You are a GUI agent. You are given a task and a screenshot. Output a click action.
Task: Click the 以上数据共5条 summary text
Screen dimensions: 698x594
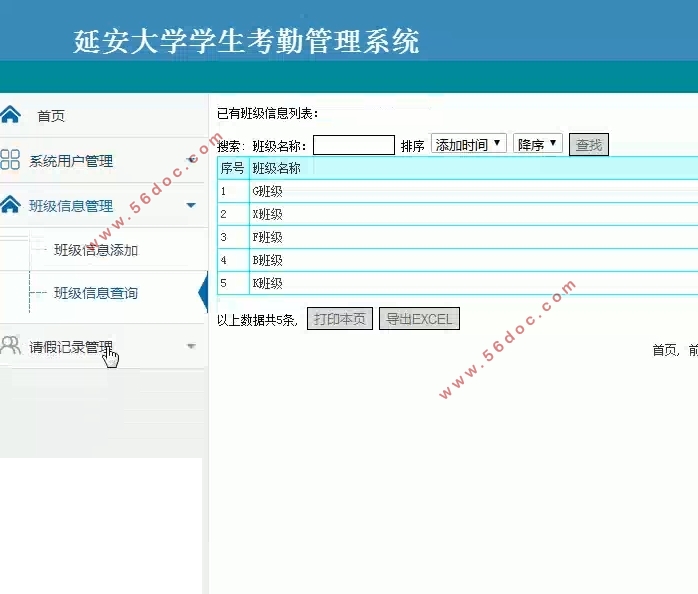point(257,320)
